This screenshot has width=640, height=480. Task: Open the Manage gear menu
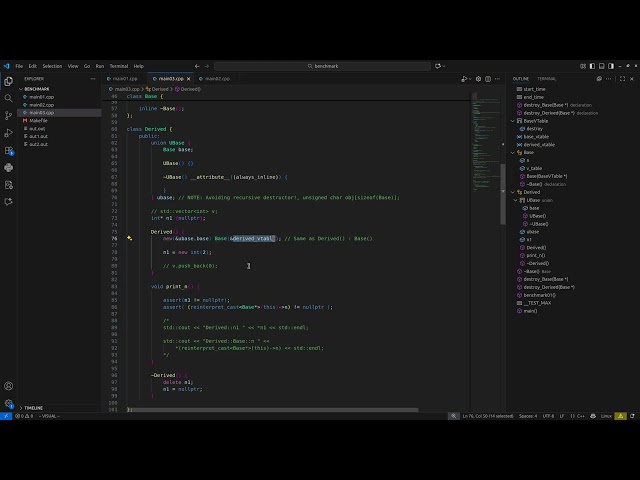coord(9,403)
